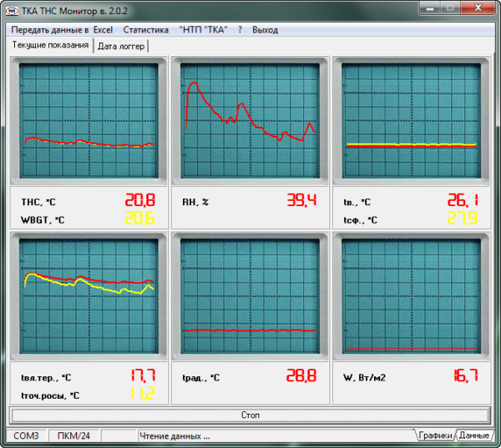Click the RH % humidity graph
Viewport: 501px width, 448px height.
[x=250, y=122]
